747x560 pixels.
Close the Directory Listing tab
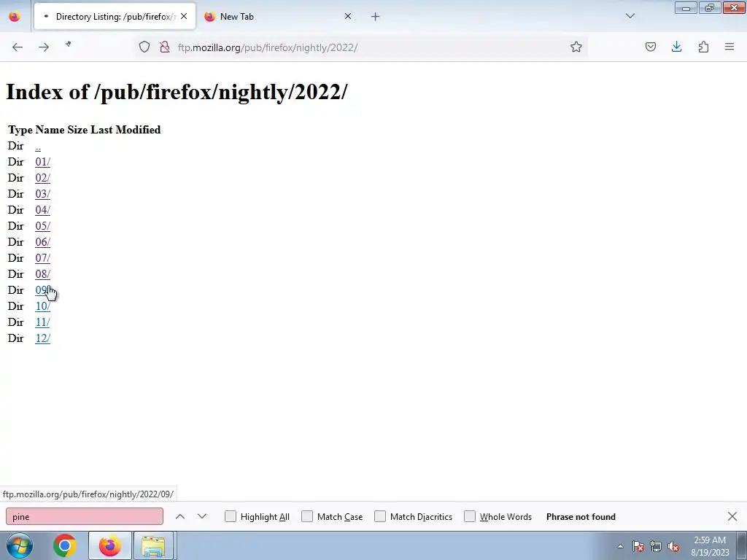184,16
